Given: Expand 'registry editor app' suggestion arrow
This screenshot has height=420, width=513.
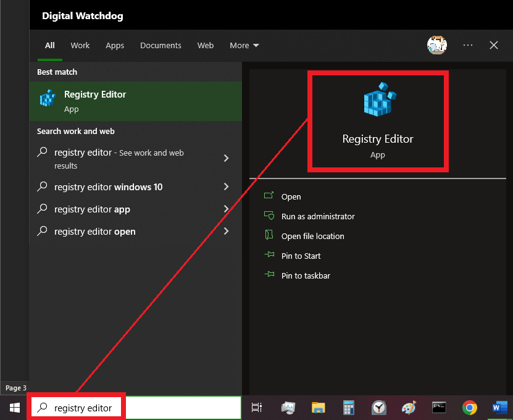Looking at the screenshot, I should click(x=226, y=209).
